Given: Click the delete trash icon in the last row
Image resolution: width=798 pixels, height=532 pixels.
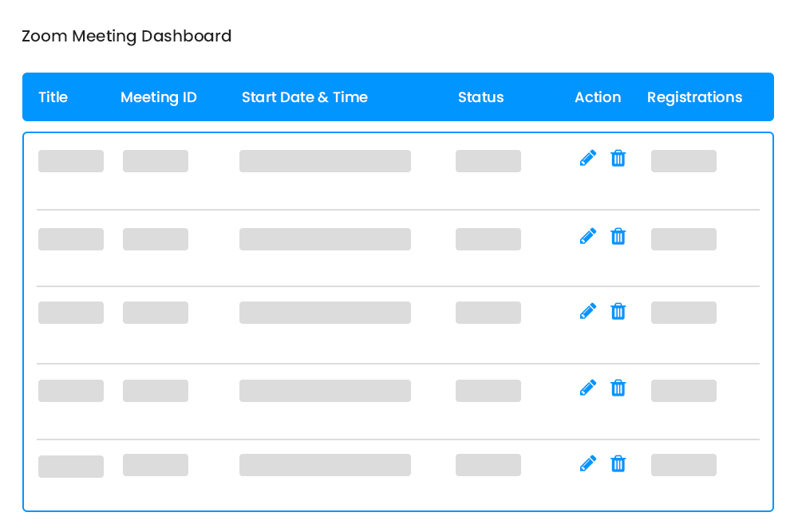Looking at the screenshot, I should click(x=618, y=463).
